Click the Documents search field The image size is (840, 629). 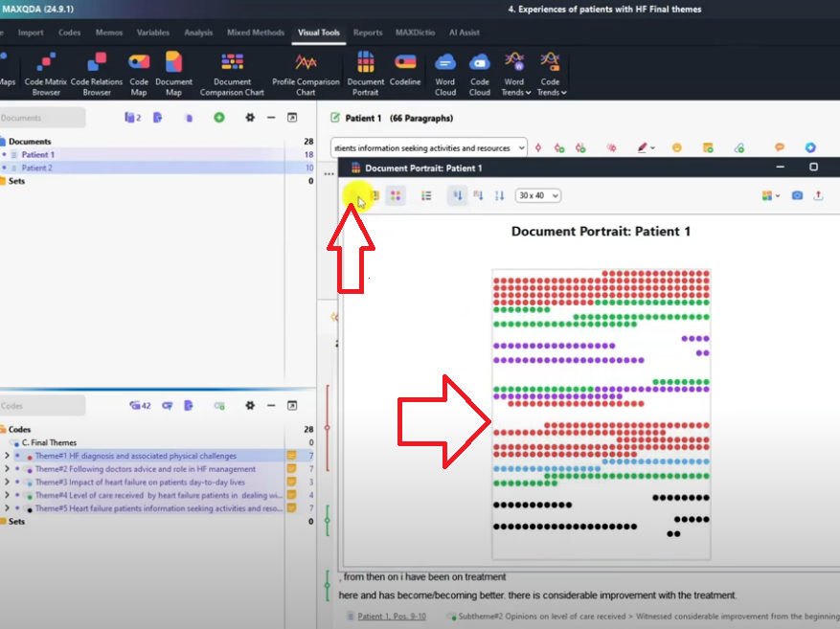click(42, 118)
